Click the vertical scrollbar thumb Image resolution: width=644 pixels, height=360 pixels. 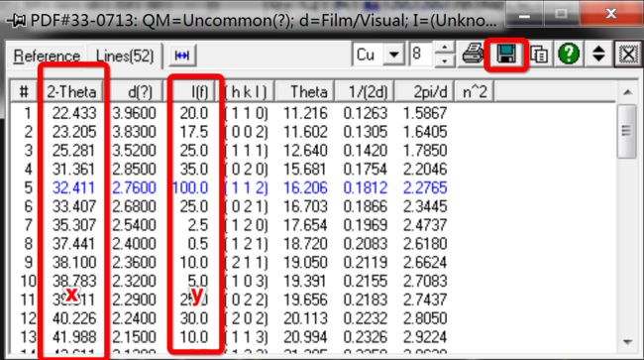tap(627, 131)
